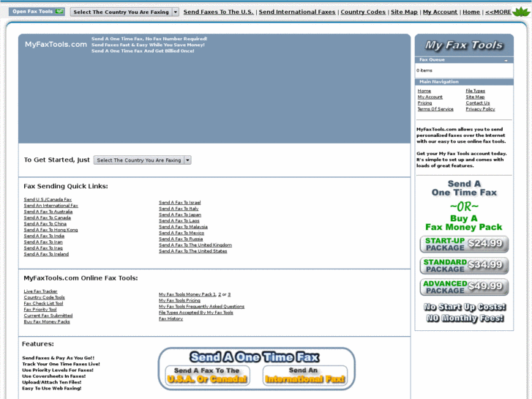Open Fax Priority Tool link
The height and width of the screenshot is (399, 532).
[x=40, y=310]
